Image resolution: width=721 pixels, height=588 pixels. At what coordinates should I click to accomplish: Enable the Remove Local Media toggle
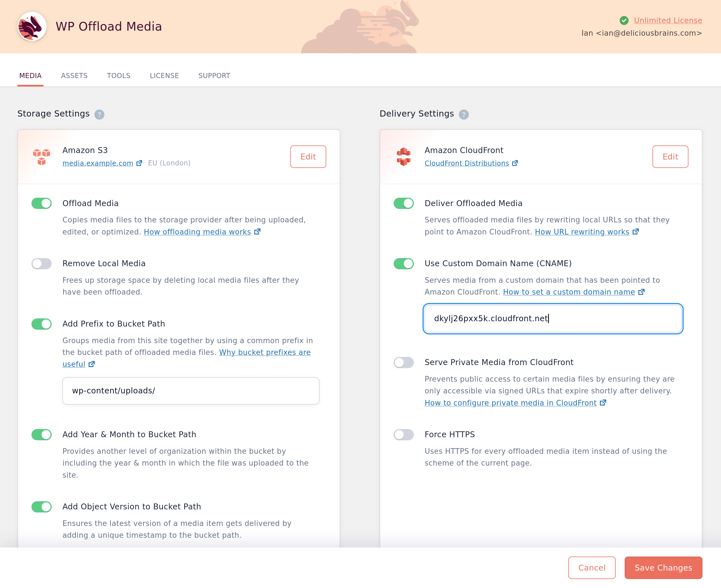(41, 263)
